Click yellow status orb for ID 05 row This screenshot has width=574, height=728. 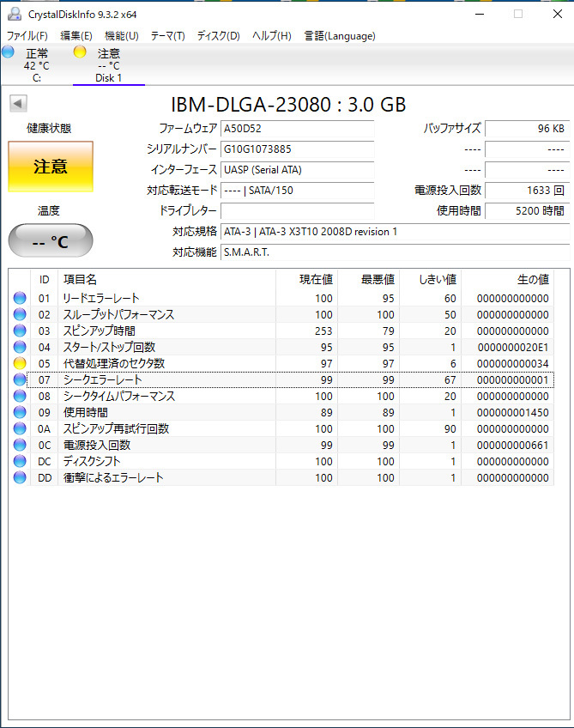pyautogui.click(x=19, y=364)
